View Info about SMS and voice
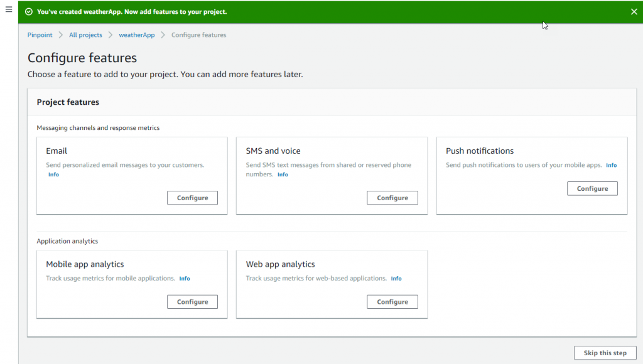The width and height of the screenshot is (643, 364). click(x=283, y=174)
